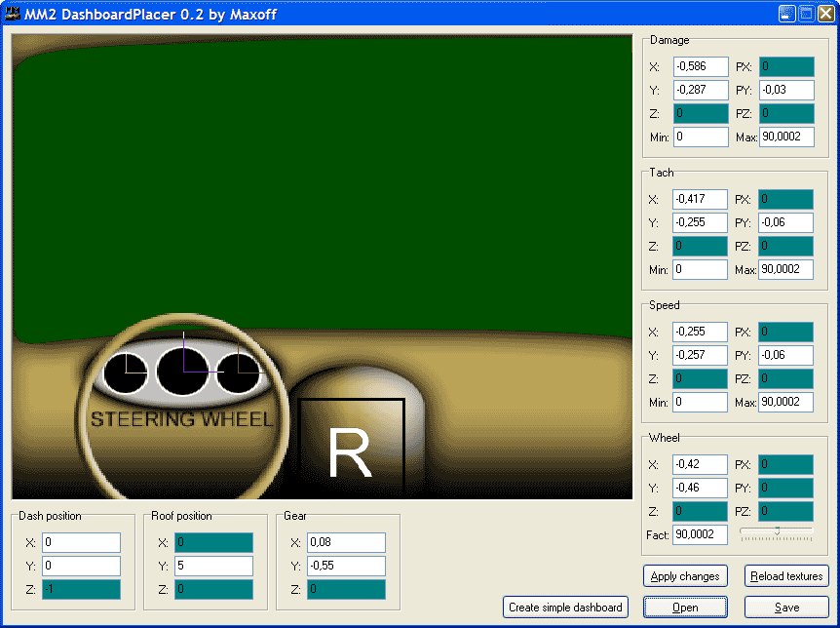Click the app icon in the title bar
840x628 pixels.
14,14
